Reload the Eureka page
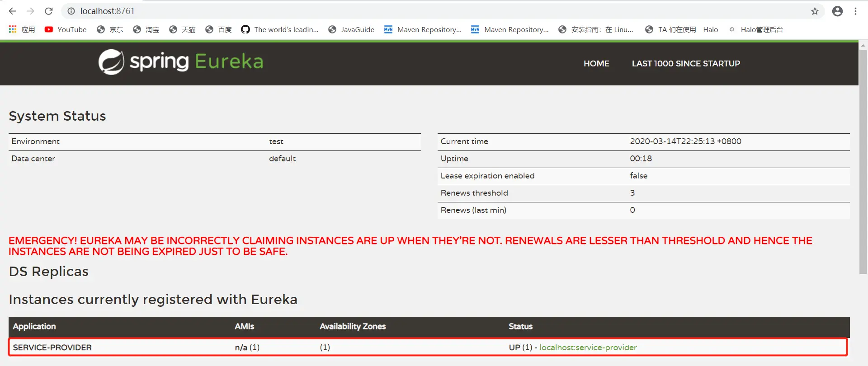Viewport: 868px width, 366px height. 49,11
